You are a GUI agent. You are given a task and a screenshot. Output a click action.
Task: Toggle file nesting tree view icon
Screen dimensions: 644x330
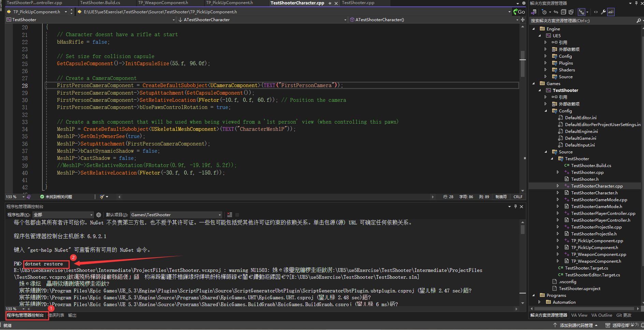point(582,12)
